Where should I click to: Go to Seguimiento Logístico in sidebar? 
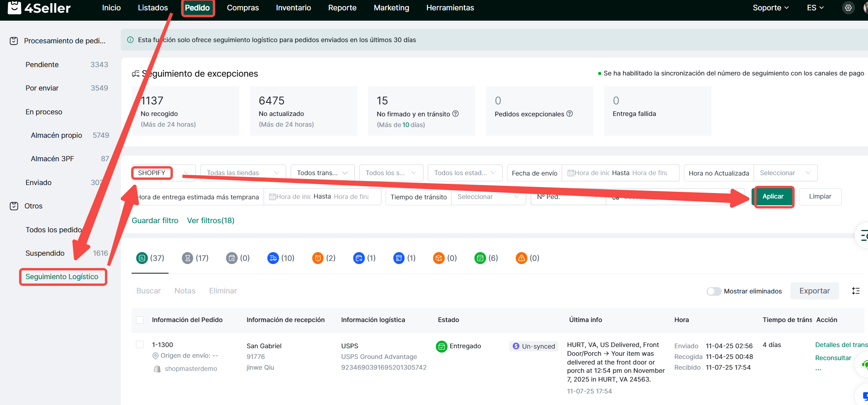[62, 277]
